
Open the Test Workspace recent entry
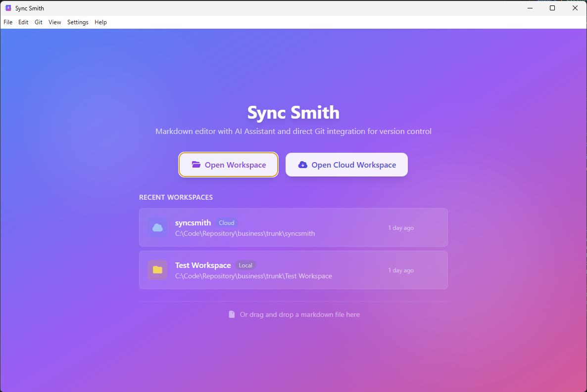pos(293,270)
